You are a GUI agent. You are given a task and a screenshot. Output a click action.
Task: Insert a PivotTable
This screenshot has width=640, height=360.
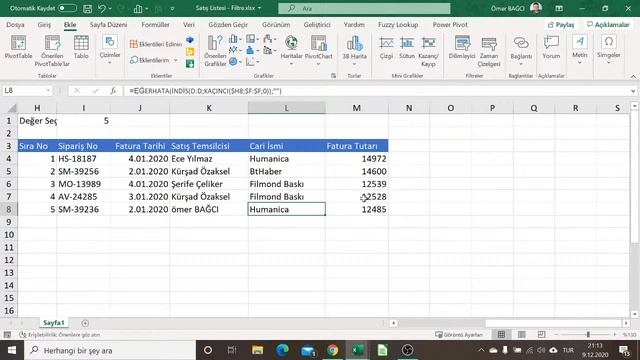[18, 47]
